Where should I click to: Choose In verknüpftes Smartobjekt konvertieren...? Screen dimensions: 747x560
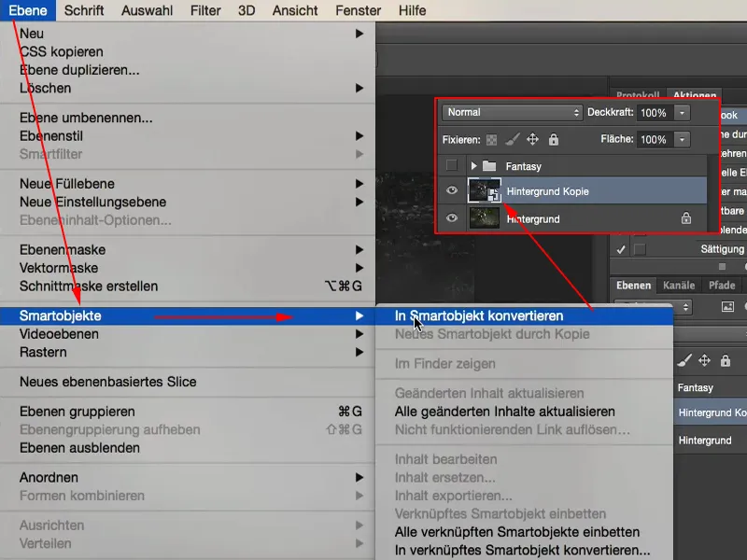pyautogui.click(x=525, y=551)
